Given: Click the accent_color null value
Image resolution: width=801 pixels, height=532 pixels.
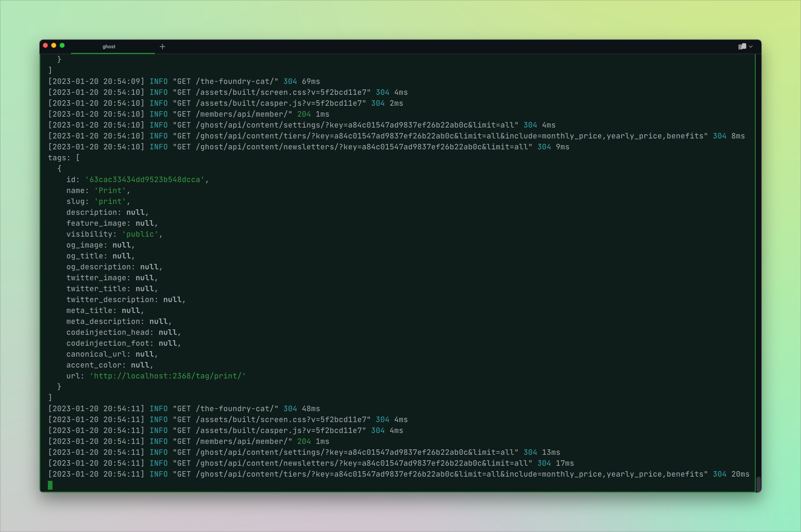Looking at the screenshot, I should [x=140, y=365].
